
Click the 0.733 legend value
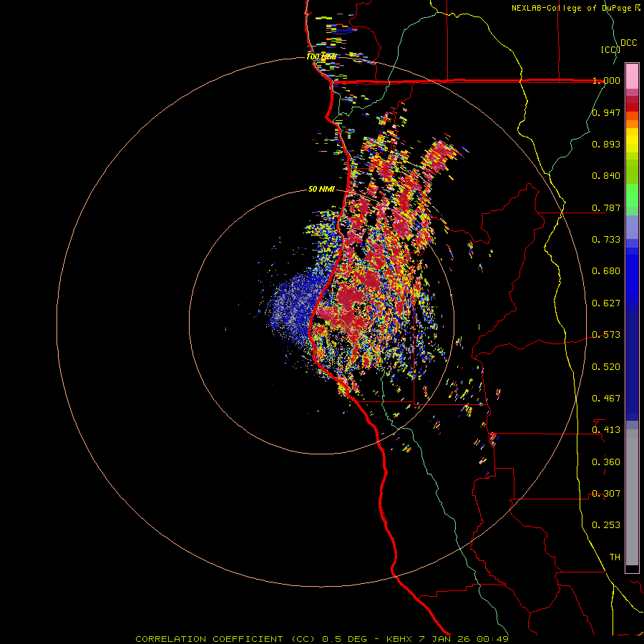606,240
